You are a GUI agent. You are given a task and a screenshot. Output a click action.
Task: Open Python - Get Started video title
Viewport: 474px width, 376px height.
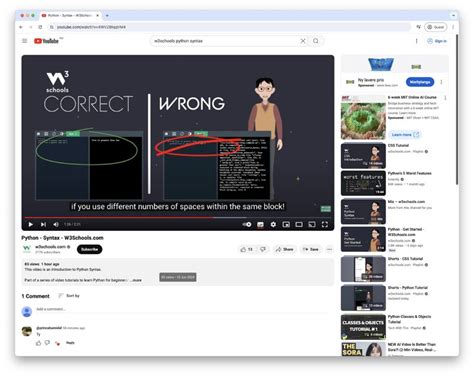pos(405,232)
